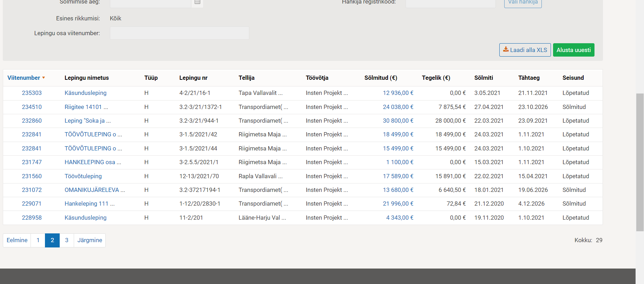Select contract number 3.2-37217194-1 cell
The width and height of the screenshot is (644, 284).
point(200,190)
